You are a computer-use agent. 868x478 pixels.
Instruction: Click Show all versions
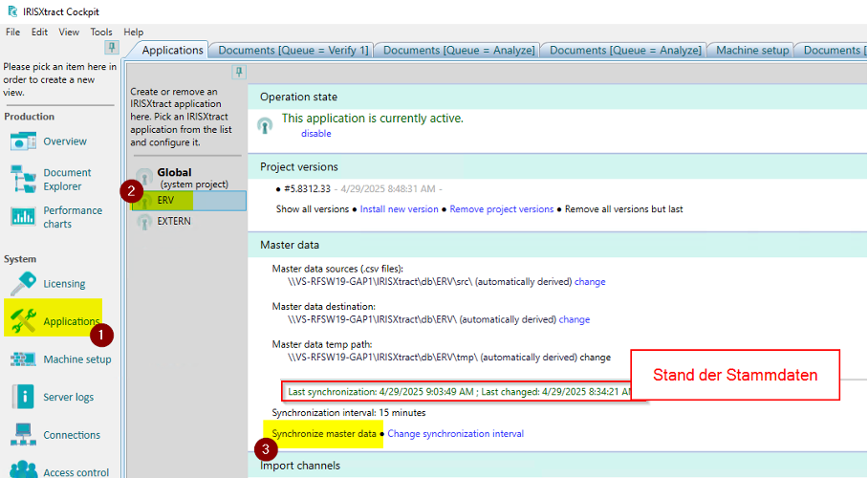click(x=313, y=209)
